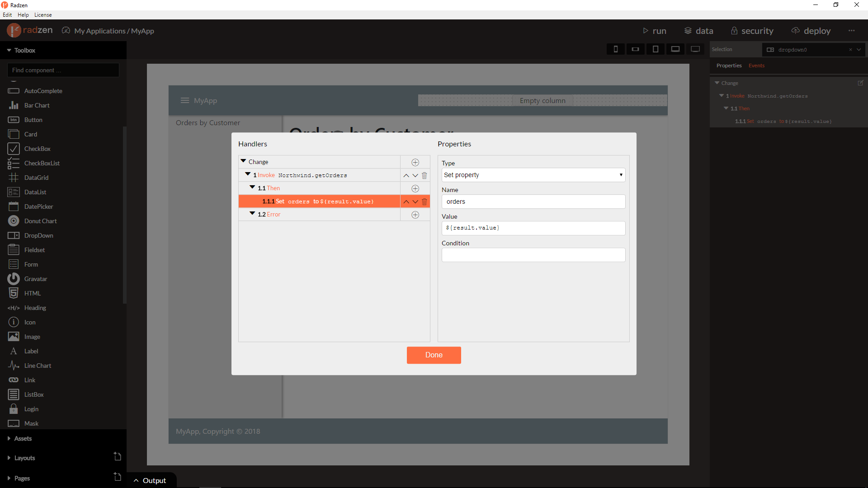Delete the Set orders action
Screen dimensions: 868x488
pyautogui.click(x=424, y=202)
